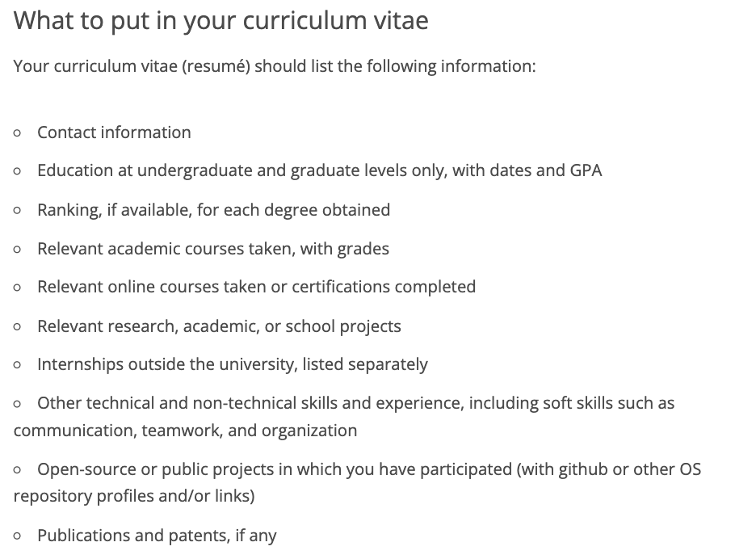Click the 'Education at undergraduate and graduate levels' item
The width and height of the screenshot is (756, 559).
tap(319, 170)
